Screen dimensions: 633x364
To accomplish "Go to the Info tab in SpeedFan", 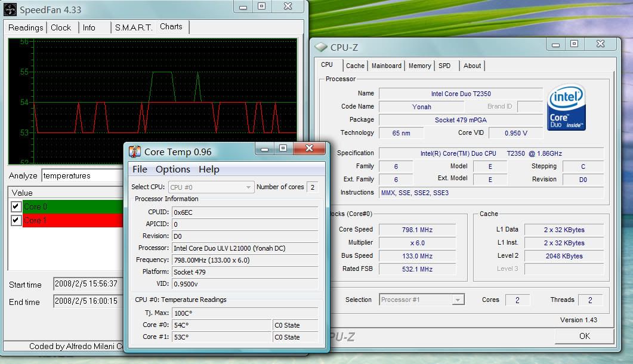I will (x=89, y=27).
